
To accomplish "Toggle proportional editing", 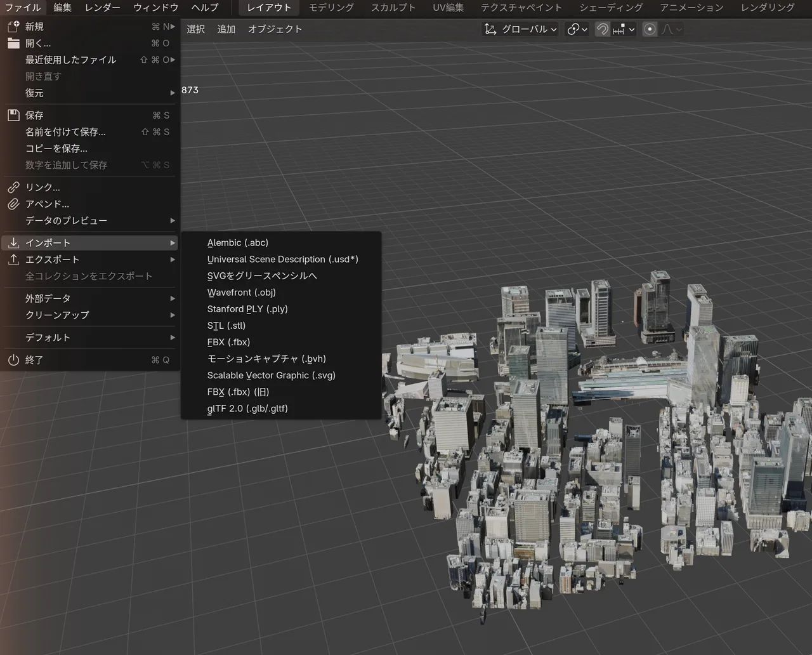I will click(x=650, y=29).
